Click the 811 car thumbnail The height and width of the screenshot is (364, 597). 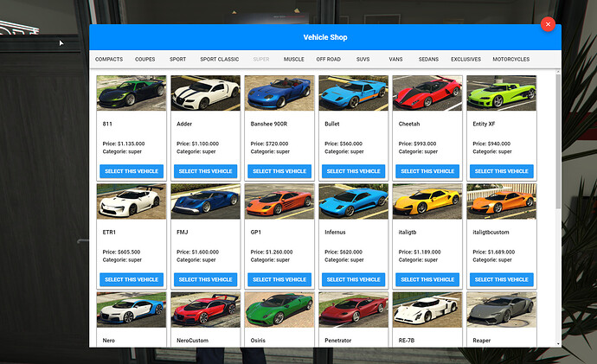click(x=132, y=93)
